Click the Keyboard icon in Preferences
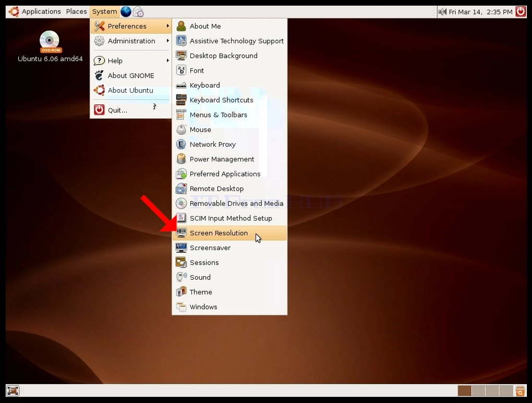This screenshot has width=532, height=403. pos(181,85)
